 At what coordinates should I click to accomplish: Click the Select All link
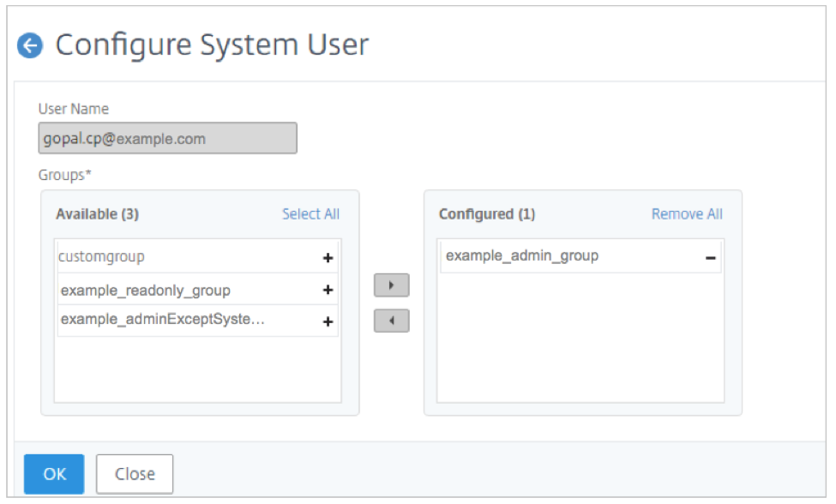311,214
